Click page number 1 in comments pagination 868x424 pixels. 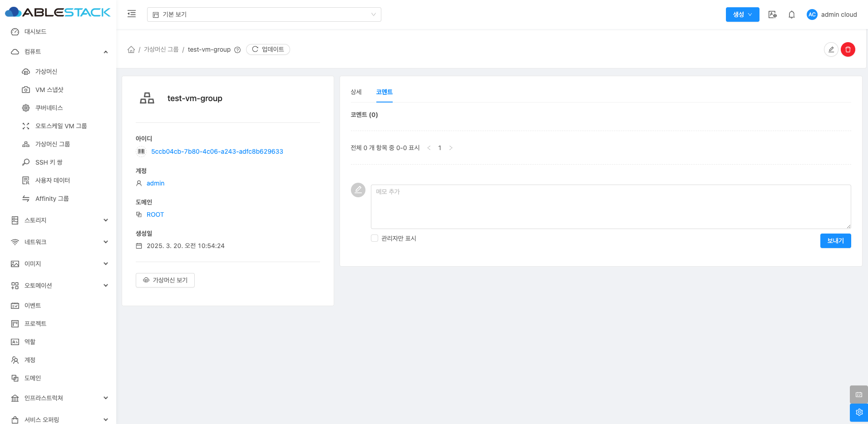(x=440, y=148)
